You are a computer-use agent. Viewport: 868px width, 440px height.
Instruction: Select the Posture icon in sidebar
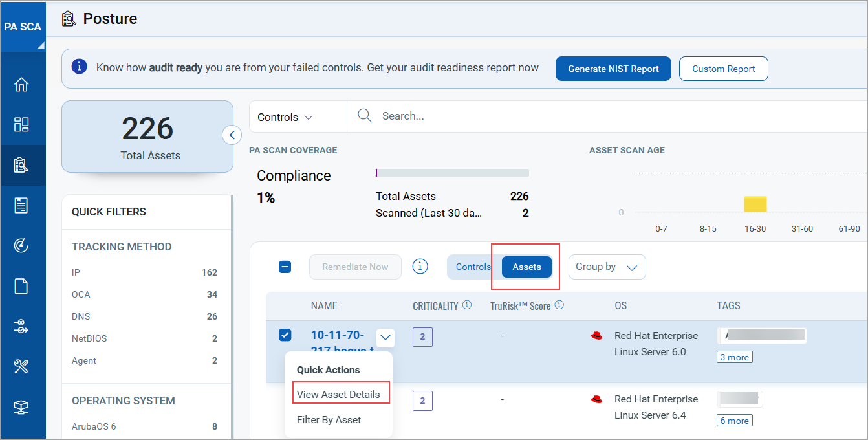pos(21,165)
